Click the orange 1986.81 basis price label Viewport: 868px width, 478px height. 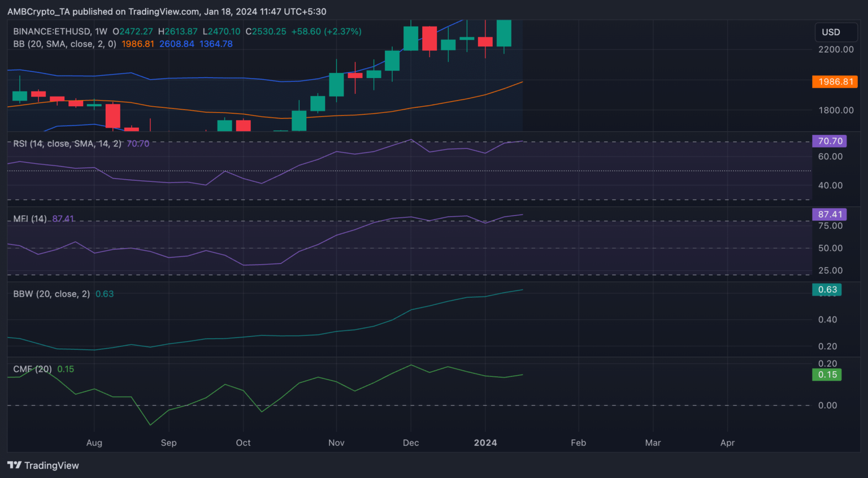pyautogui.click(x=835, y=81)
